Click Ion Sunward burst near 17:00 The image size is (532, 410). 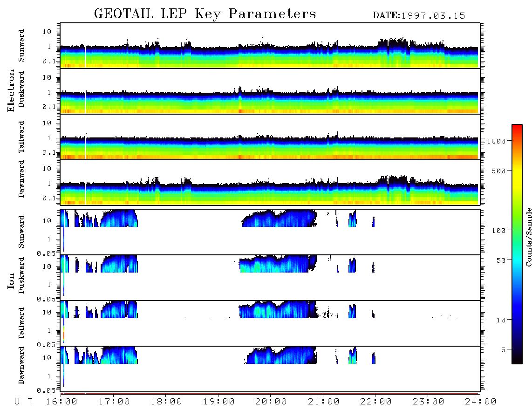(119, 219)
